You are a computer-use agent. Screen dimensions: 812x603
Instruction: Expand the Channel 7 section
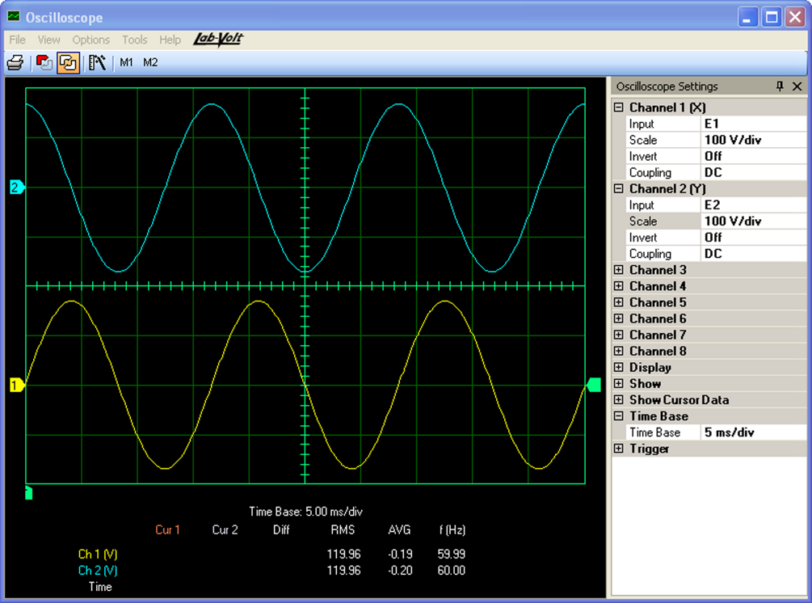tap(618, 335)
